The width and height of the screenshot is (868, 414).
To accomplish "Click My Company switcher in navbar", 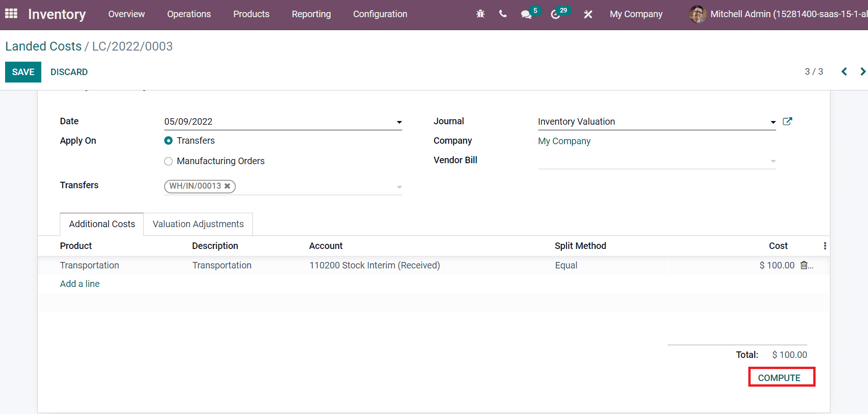I will [x=636, y=14].
